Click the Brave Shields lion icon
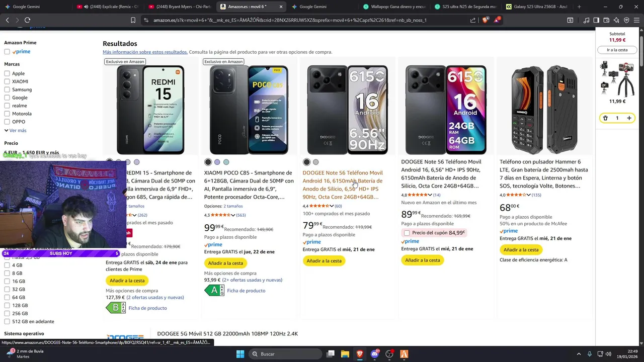 pos(485,20)
